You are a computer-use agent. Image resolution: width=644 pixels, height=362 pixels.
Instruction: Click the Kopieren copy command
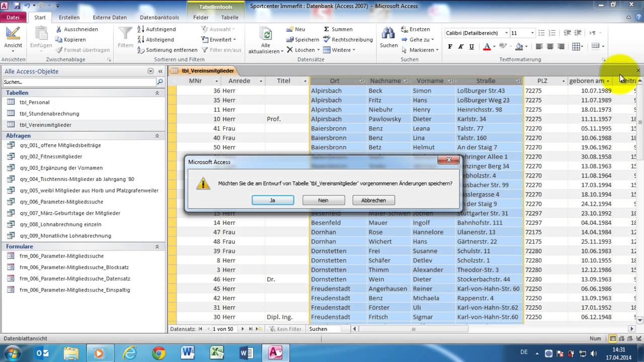(70, 40)
